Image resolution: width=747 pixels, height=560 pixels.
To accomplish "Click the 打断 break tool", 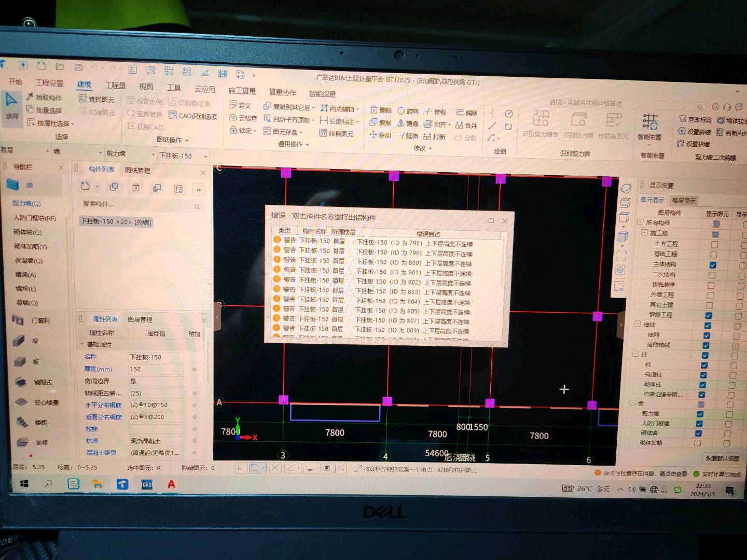I will coord(435,136).
